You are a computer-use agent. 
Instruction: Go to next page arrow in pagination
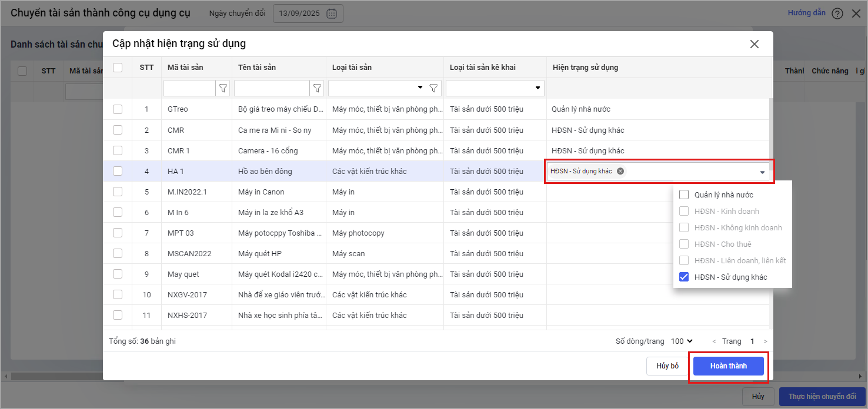tap(765, 341)
